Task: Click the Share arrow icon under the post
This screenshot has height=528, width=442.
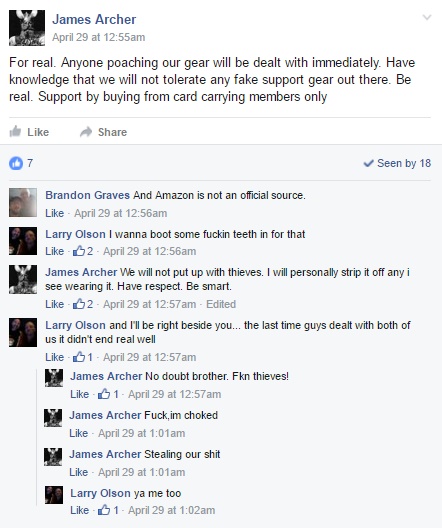Action: (86, 132)
